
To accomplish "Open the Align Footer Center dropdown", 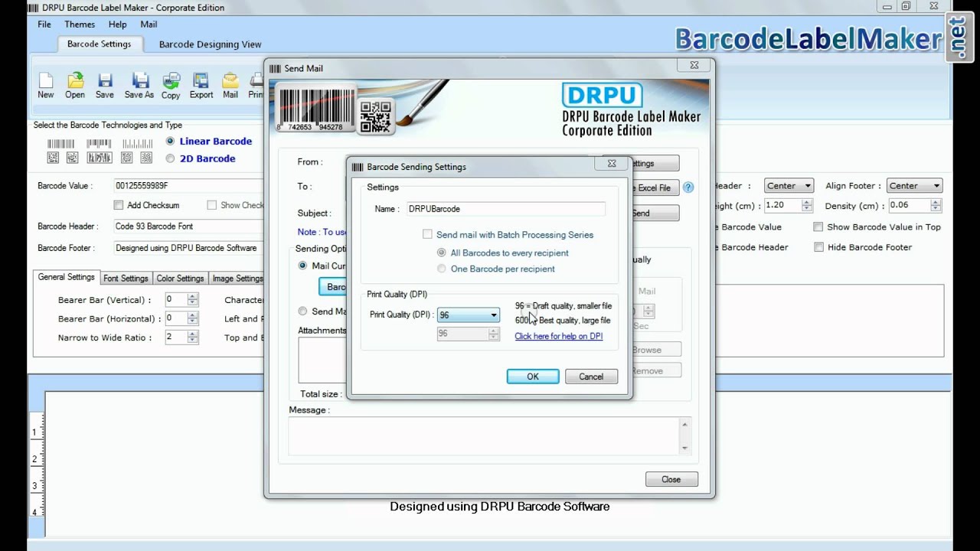I will click(x=914, y=185).
